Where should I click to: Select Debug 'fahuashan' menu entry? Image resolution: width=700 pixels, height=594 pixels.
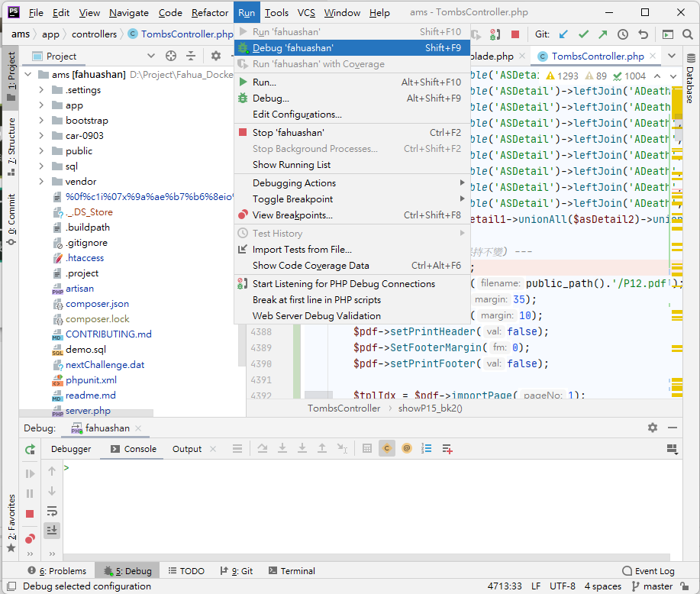tap(293, 48)
